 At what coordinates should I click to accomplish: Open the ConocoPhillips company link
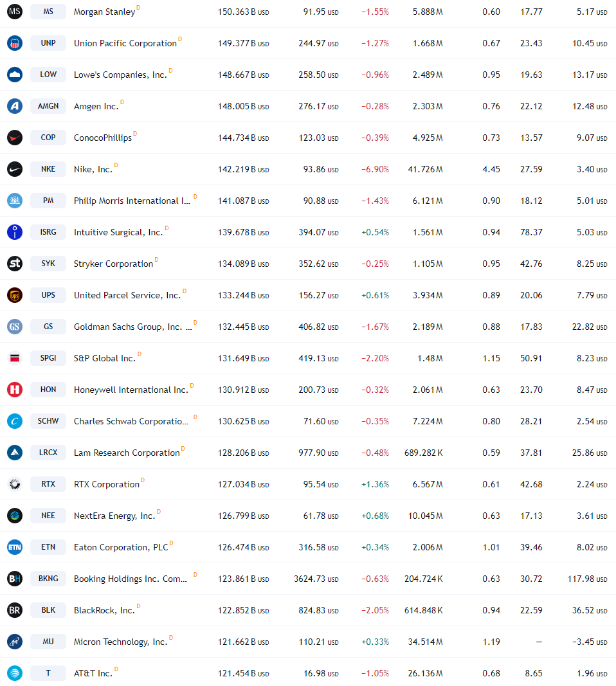102,138
